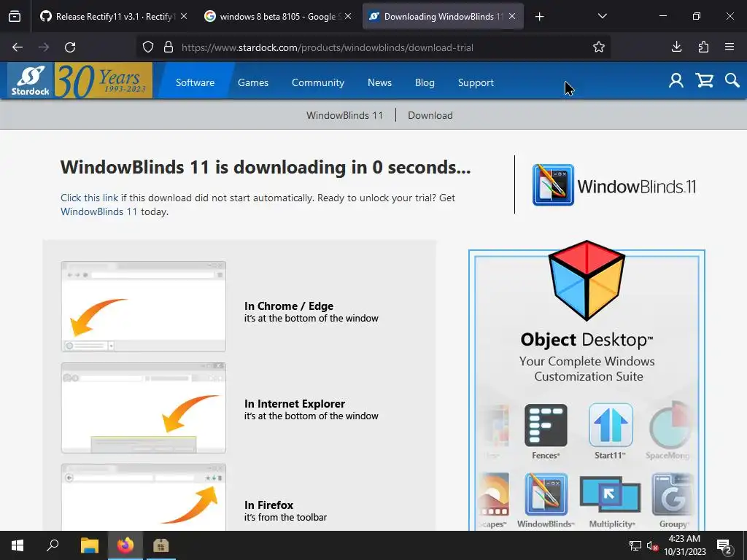View site security padlock info
The image size is (747, 560).
tap(169, 47)
